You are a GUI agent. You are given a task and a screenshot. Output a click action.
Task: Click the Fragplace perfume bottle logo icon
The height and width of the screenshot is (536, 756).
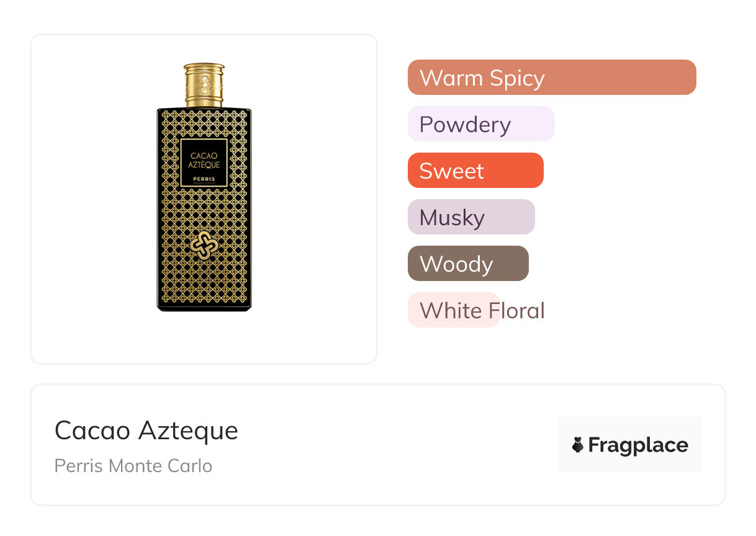[578, 445]
